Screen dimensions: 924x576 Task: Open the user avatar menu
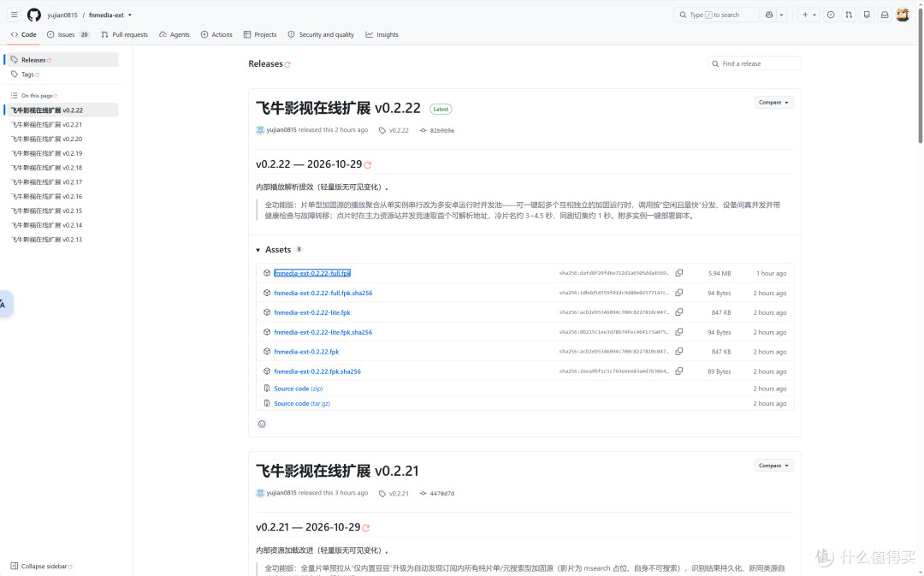coord(903,15)
